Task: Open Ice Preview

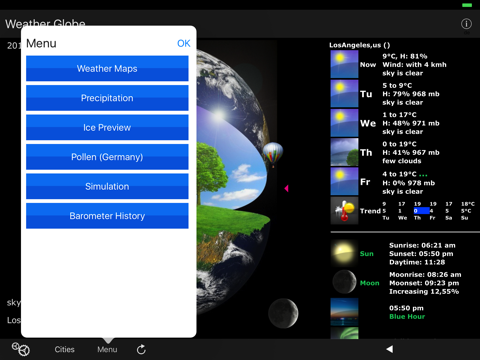Action: click(107, 127)
